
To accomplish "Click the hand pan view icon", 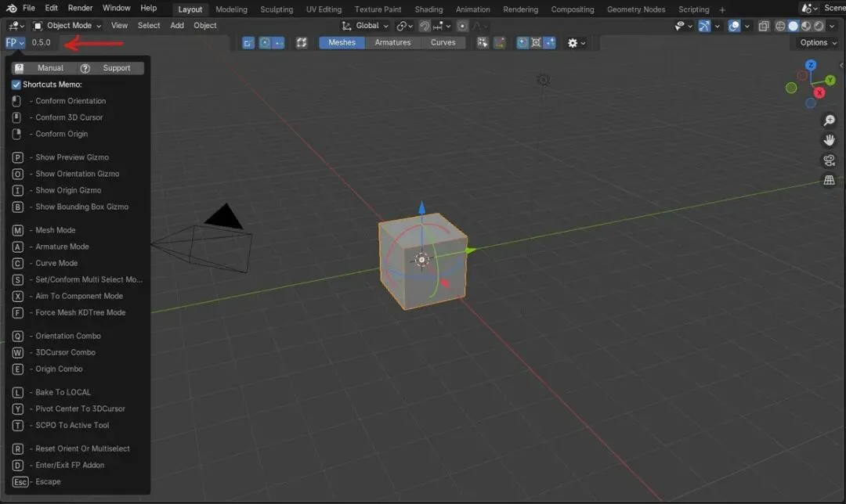I will coord(830,140).
